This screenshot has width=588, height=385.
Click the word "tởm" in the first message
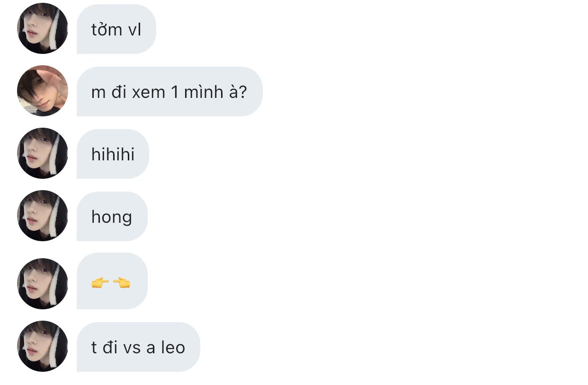point(107,29)
